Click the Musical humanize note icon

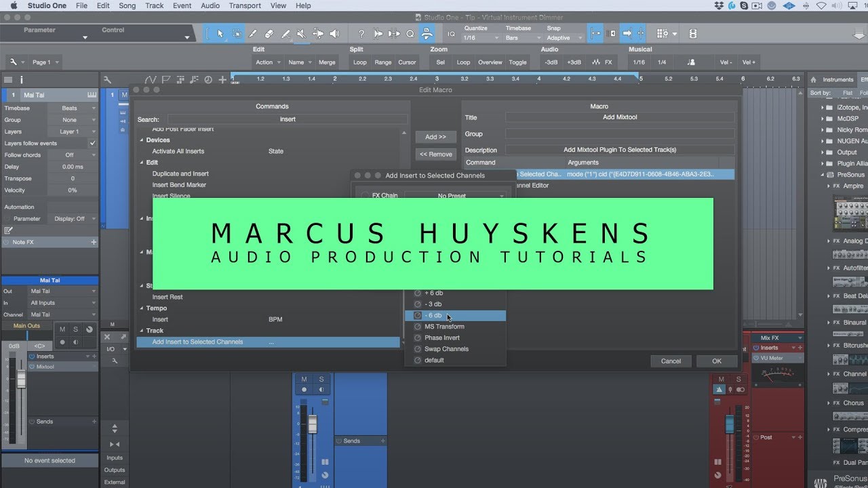pos(691,62)
